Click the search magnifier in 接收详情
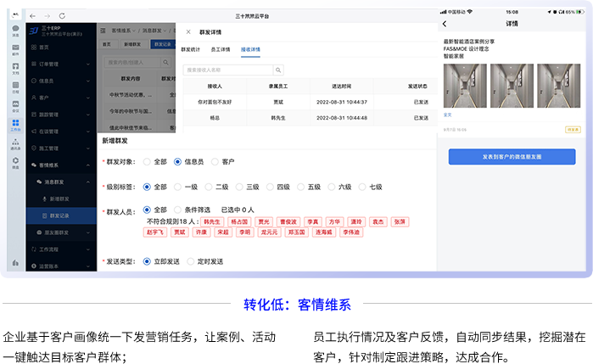 (277, 70)
